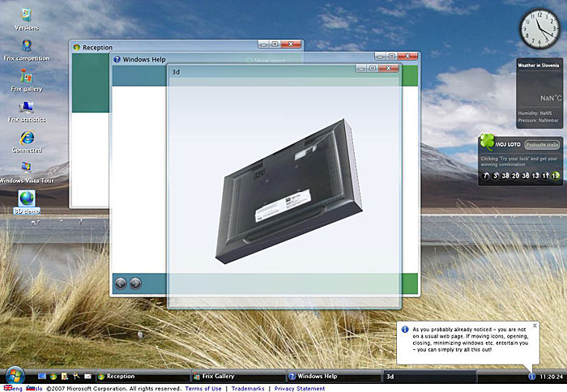
Task: Click the NaN°C temperature reading
Action: [551, 98]
